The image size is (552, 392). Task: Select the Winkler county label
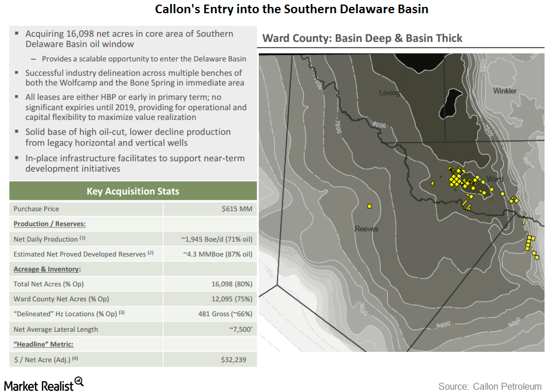click(505, 91)
